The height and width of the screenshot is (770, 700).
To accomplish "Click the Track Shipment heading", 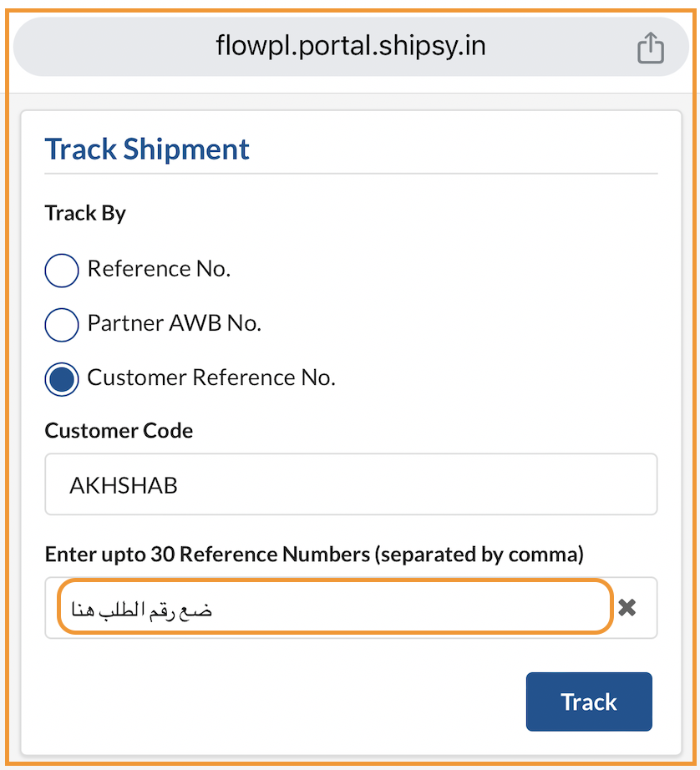I will click(147, 149).
